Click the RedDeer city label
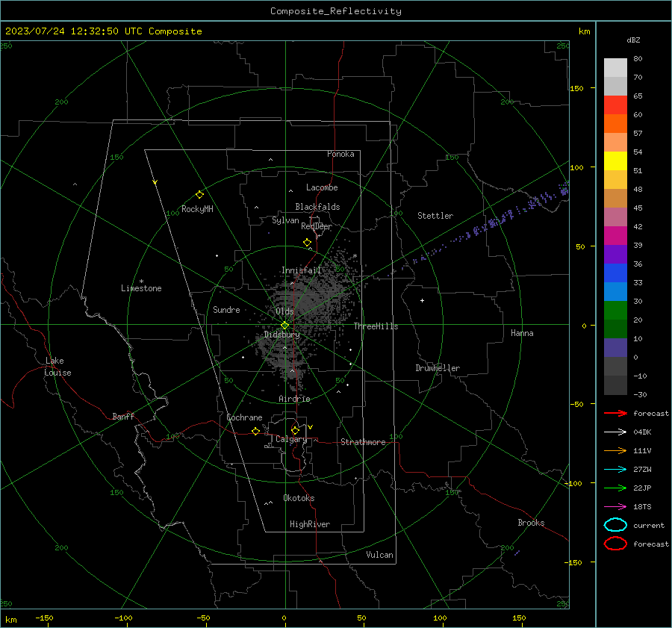The image size is (672, 628). click(x=317, y=226)
